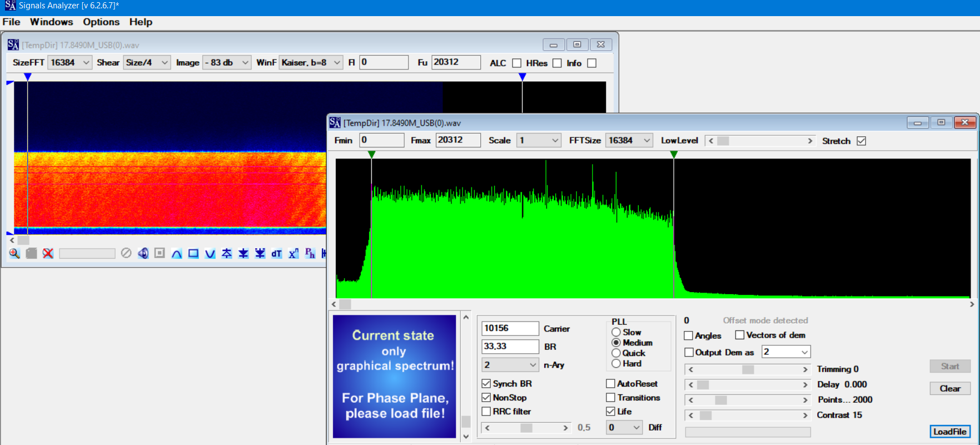This screenshot has width=980, height=445.
Task: Select the rectangle filter icon
Action: 193,254
